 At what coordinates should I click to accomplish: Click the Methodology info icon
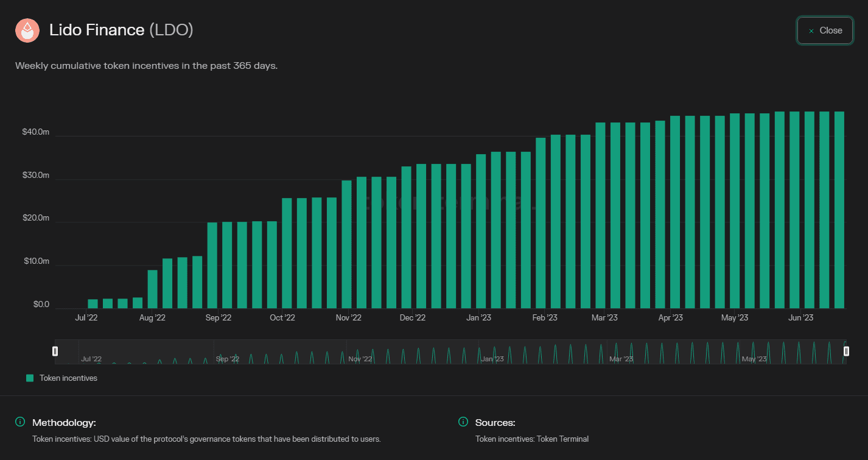pyautogui.click(x=20, y=422)
